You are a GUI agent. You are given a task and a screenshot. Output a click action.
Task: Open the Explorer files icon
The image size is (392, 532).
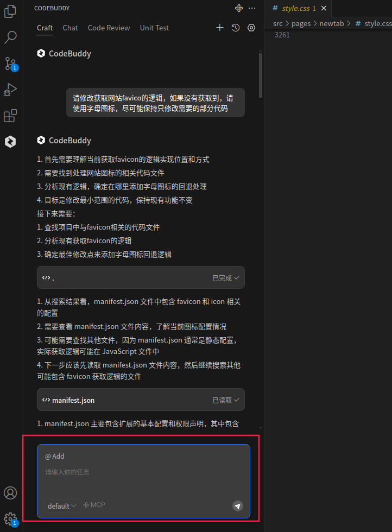click(x=10, y=11)
